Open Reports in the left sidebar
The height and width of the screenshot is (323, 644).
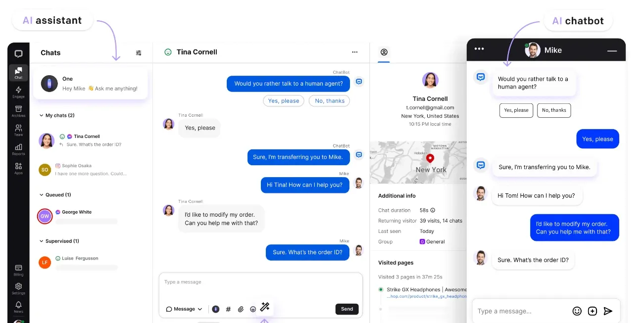[x=18, y=149]
